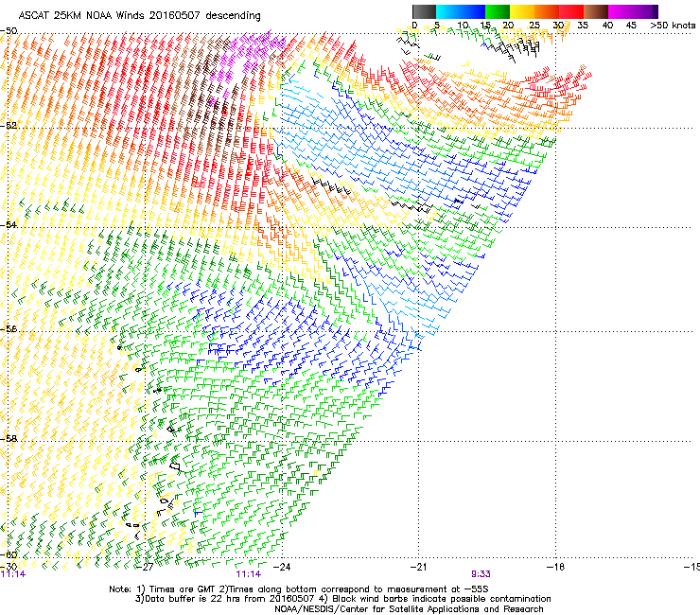Click the cyan-blue 5-15 knots legend swatch

pyautogui.click(x=461, y=11)
